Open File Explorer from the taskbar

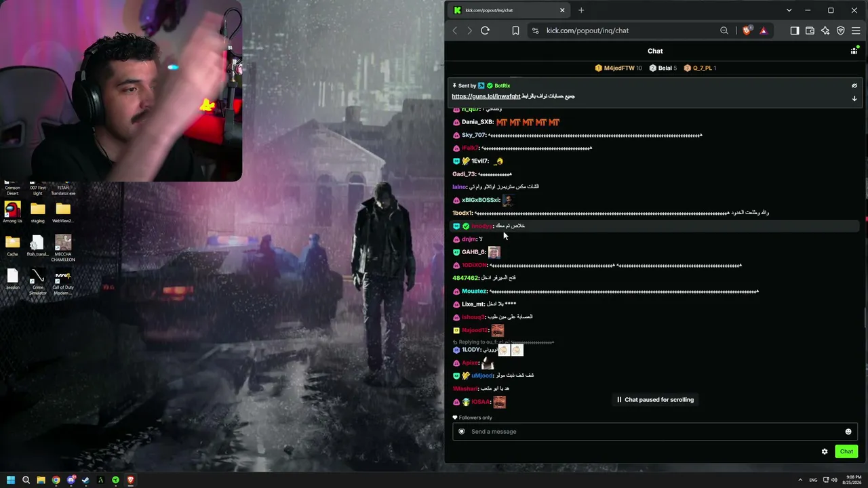[41, 481]
